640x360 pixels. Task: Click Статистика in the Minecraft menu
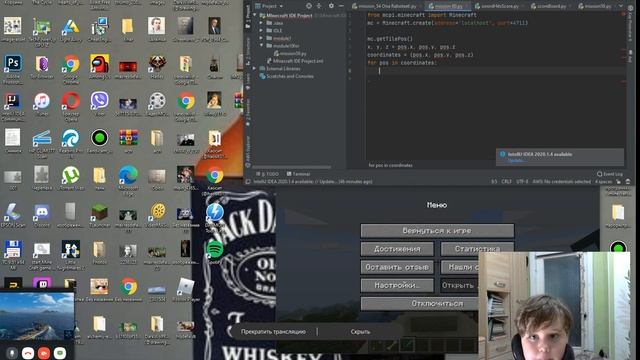[x=477, y=249]
